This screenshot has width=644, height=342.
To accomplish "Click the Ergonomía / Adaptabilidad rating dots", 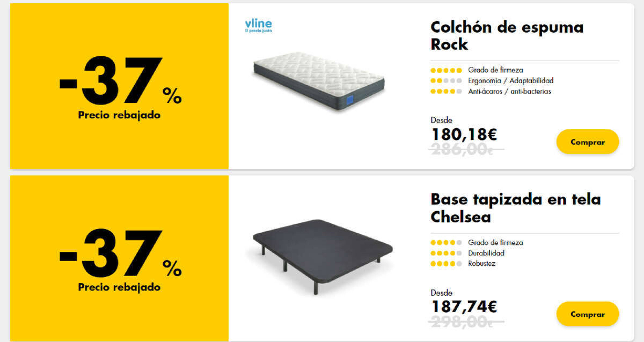I will [446, 81].
